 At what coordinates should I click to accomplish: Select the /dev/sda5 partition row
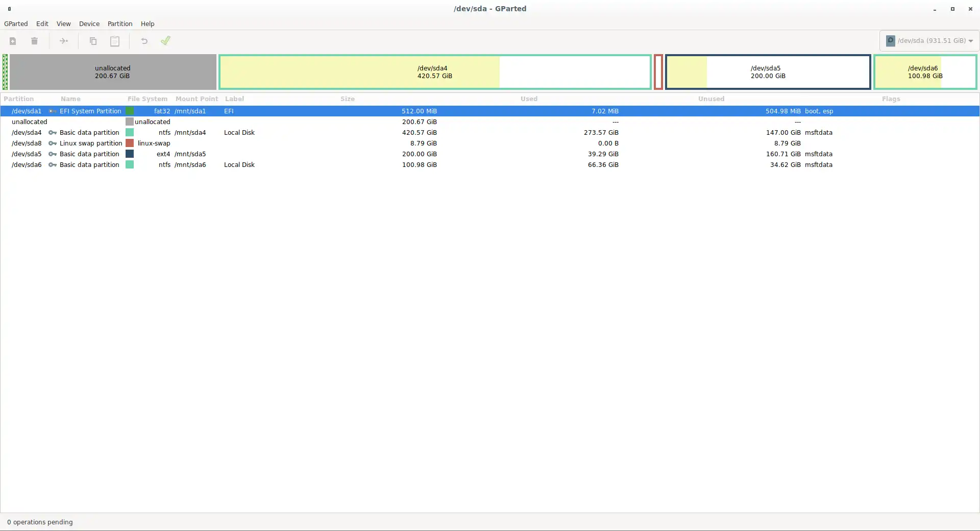(x=490, y=154)
